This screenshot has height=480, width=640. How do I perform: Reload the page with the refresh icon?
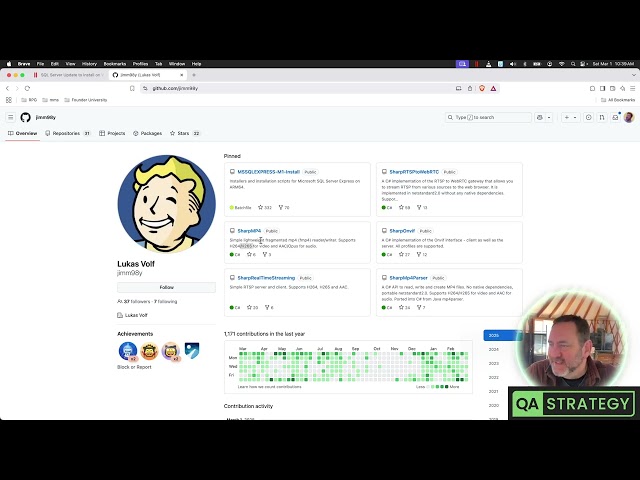point(27,88)
